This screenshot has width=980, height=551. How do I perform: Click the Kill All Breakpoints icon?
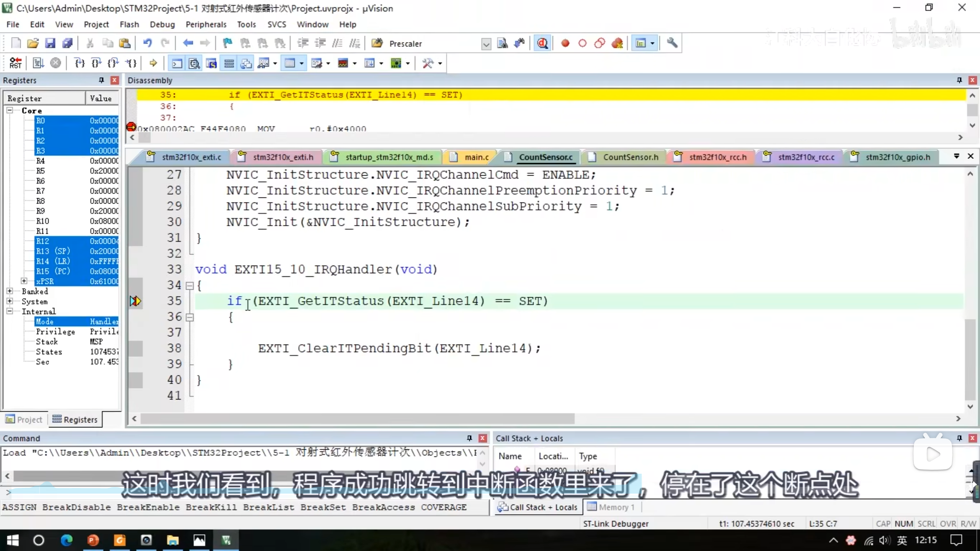(617, 43)
